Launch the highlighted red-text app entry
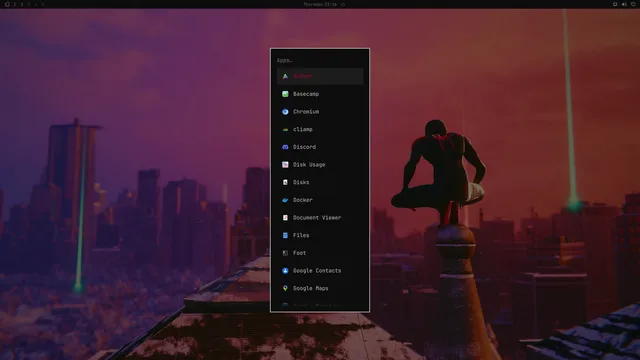Image resolution: width=640 pixels, height=360 pixels. (x=320, y=76)
